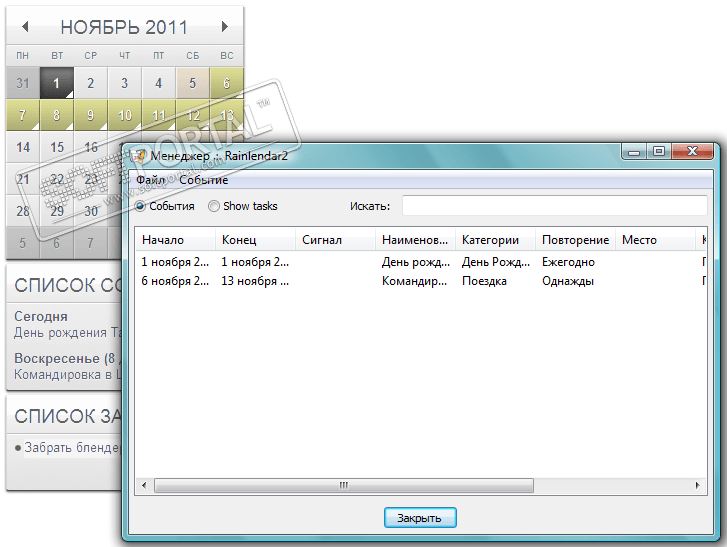The image size is (727, 547).
Task: Sort by Конец column header
Action: (x=255, y=240)
